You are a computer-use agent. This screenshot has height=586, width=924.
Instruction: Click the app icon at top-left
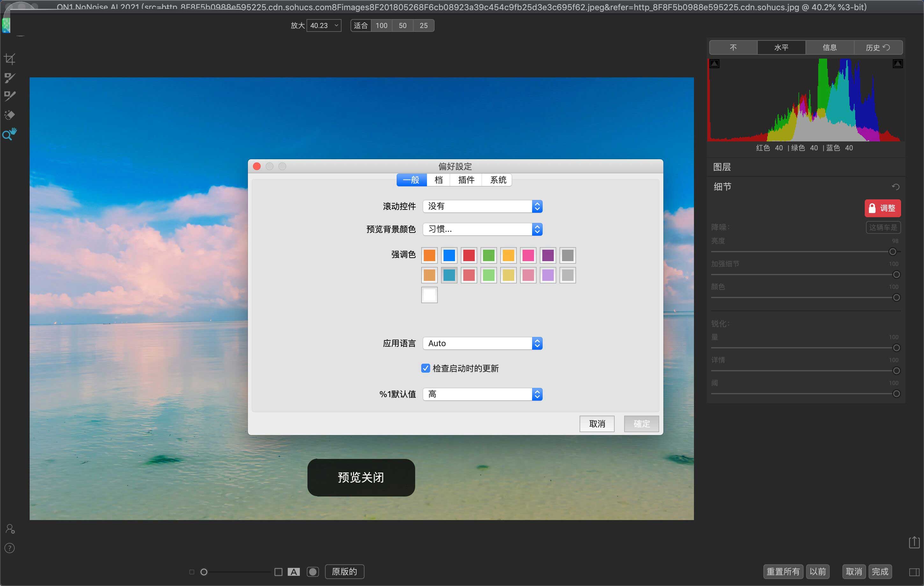(6, 25)
